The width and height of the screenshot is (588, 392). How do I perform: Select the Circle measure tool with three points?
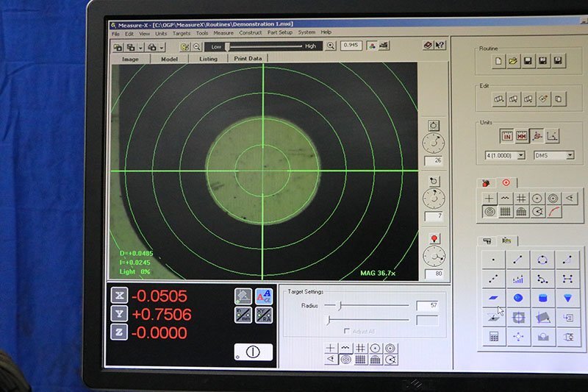pos(542,260)
